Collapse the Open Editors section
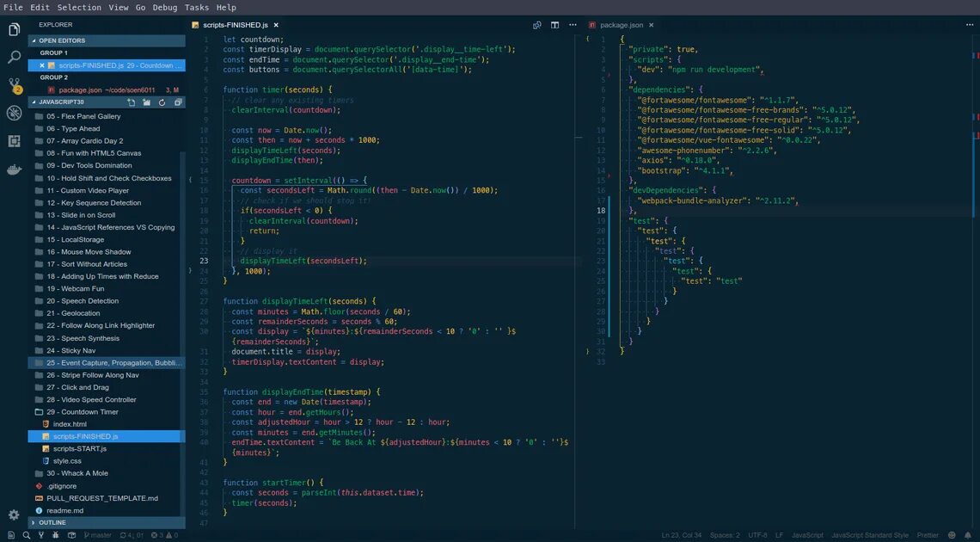Screen dimensions: 980x542 coord(107,40)
